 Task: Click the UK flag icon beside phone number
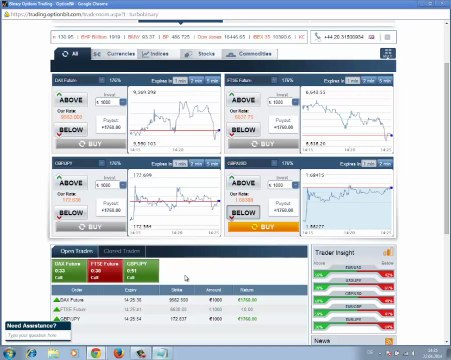pos(371,37)
